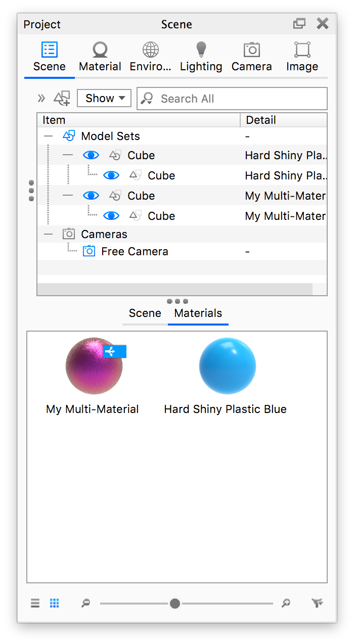
Task: Open the Lighting bulb icon
Action: (x=201, y=51)
